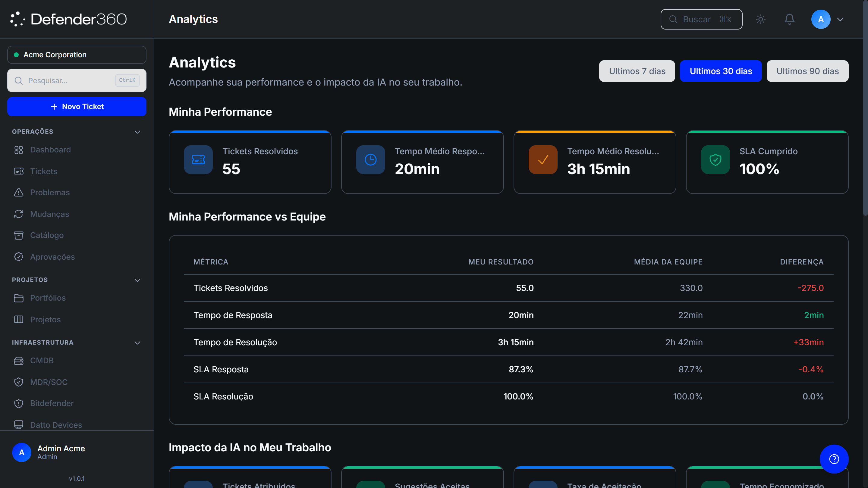Go to Catálogo menu label
Screen dimensions: 868x488
point(47,235)
